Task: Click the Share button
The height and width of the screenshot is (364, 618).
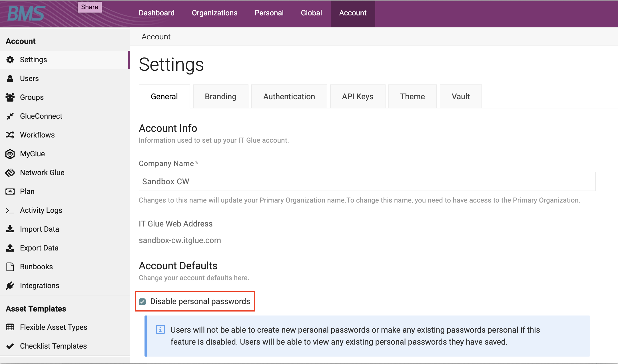Action: [90, 7]
